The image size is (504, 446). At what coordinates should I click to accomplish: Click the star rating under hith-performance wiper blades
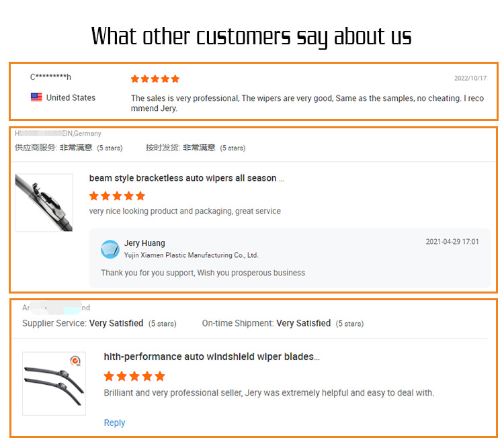click(x=134, y=376)
